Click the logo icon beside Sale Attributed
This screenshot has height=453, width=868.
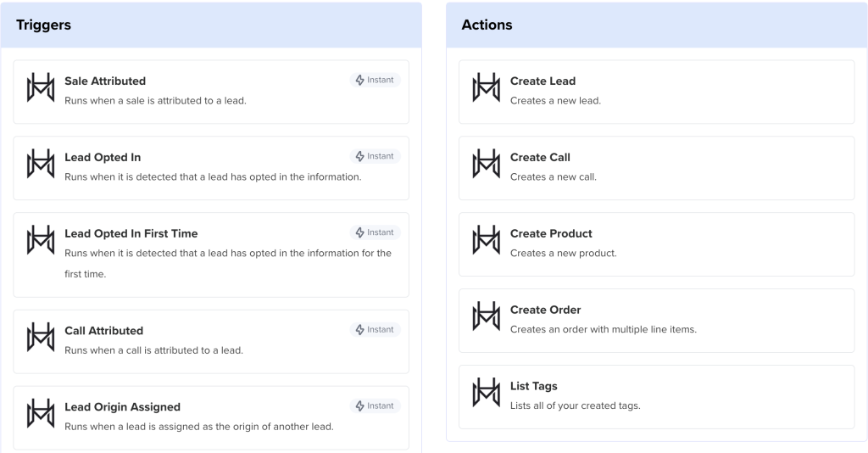tap(40, 87)
